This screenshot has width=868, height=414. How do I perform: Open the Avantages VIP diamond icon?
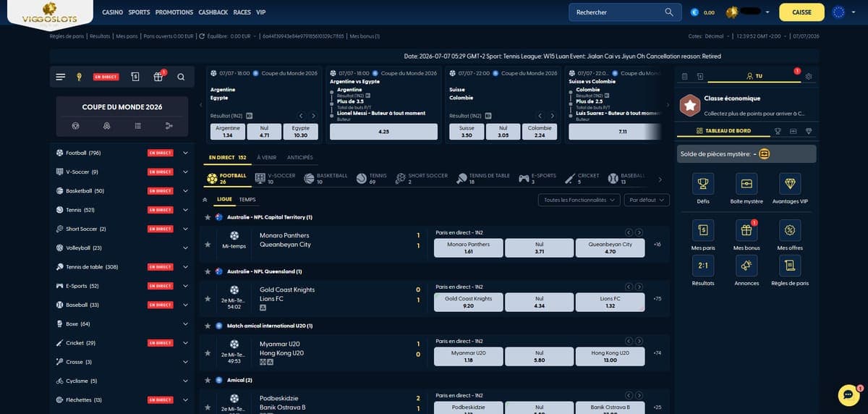789,182
